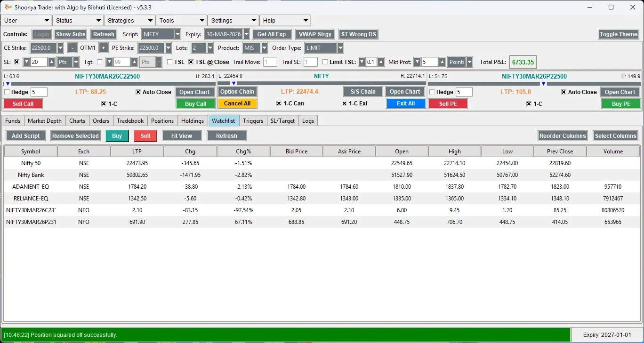
Task: Open the Status menu
Action: coord(78,21)
